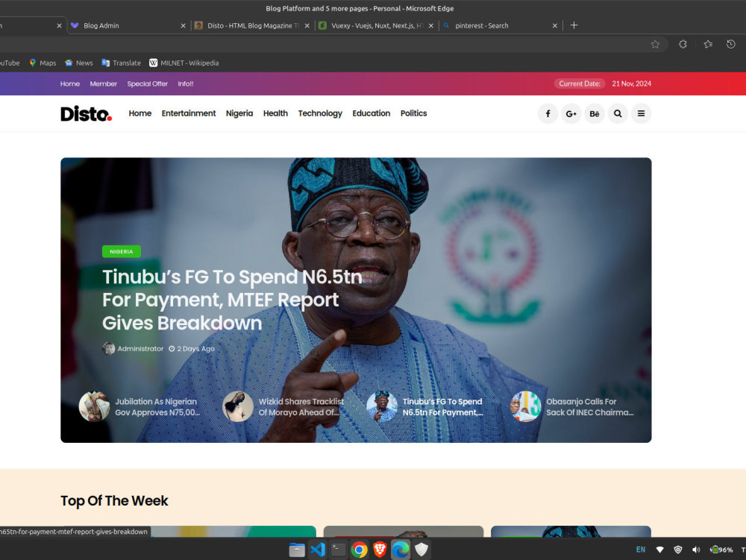Open the browser extensions icon
This screenshot has width=746, height=560.
tap(683, 44)
